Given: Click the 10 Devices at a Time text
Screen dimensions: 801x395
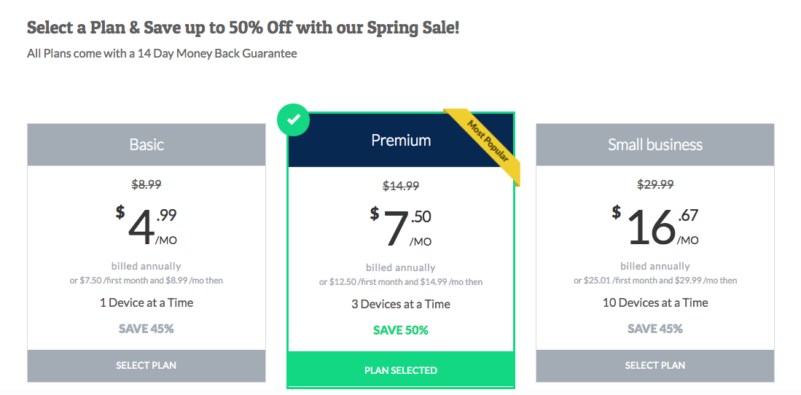Looking at the screenshot, I should (655, 303).
